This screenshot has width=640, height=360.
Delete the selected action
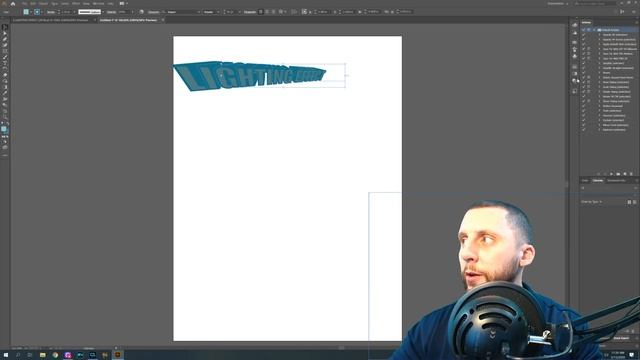click(x=631, y=174)
